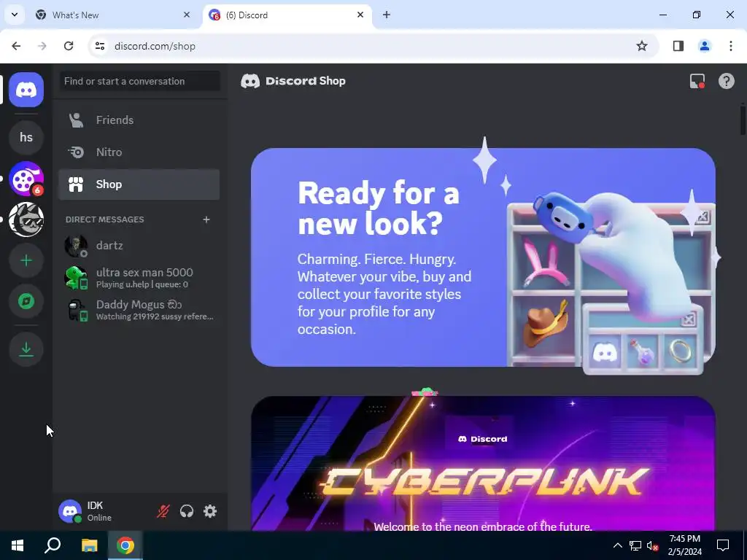This screenshot has height=560, width=747.
Task: Open the Cyberpunk collection banner
Action: tap(483, 463)
